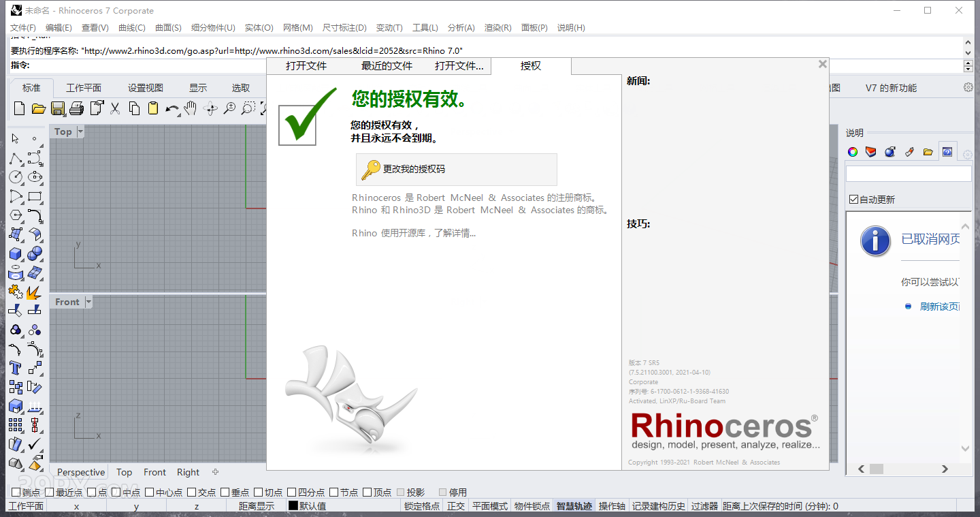
Task: Click the 刷新该页 link in the help panel
Action: tap(939, 307)
